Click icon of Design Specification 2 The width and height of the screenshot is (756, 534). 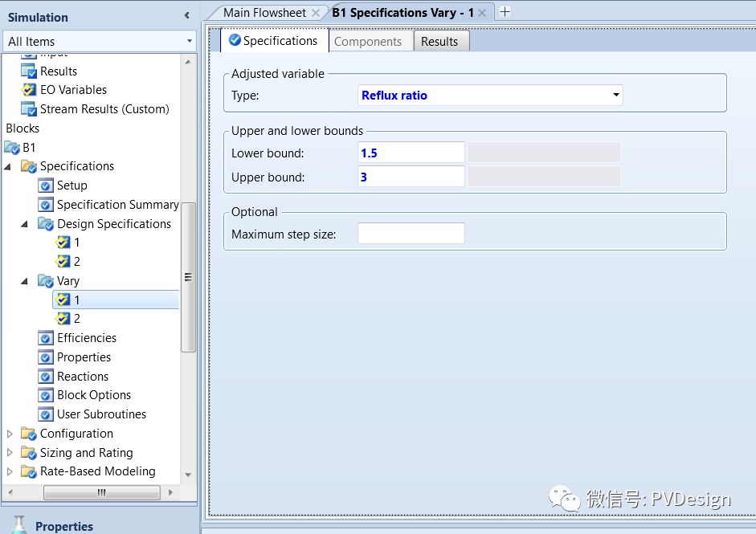click(63, 261)
